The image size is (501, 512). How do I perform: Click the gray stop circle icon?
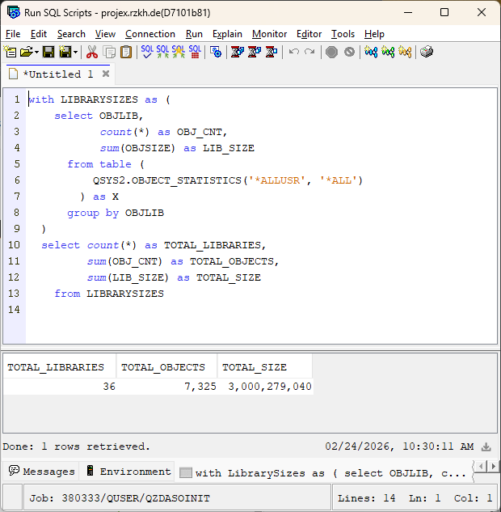pos(332,52)
